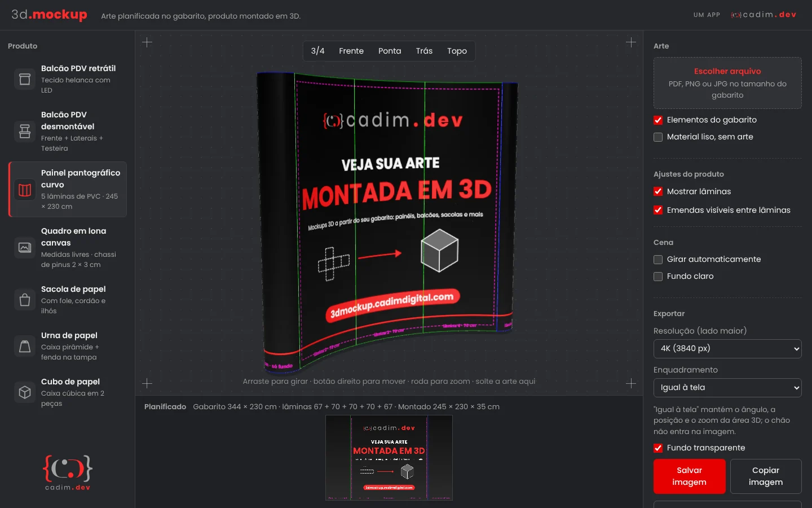Image resolution: width=812 pixels, height=508 pixels.
Task: Enable Material liso, sem arte
Action: tap(658, 137)
